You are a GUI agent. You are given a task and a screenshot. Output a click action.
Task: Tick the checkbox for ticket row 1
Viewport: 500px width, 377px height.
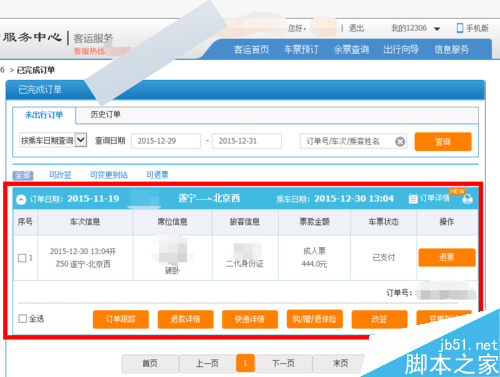22,258
